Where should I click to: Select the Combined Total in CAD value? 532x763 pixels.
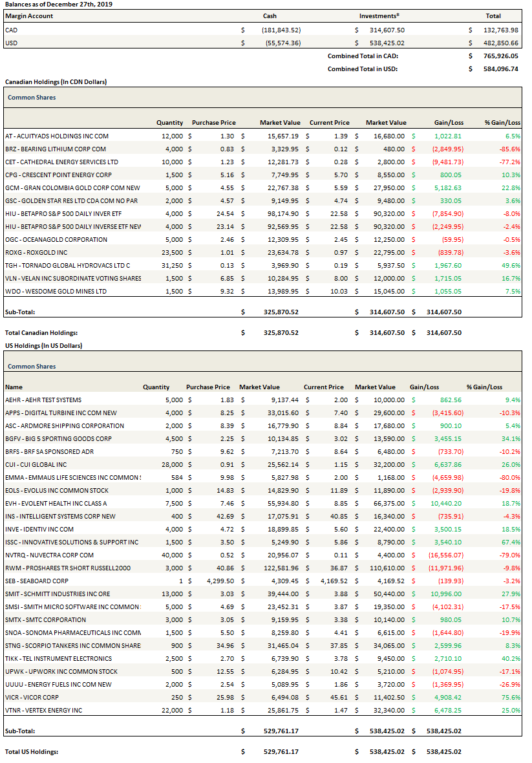[496, 56]
